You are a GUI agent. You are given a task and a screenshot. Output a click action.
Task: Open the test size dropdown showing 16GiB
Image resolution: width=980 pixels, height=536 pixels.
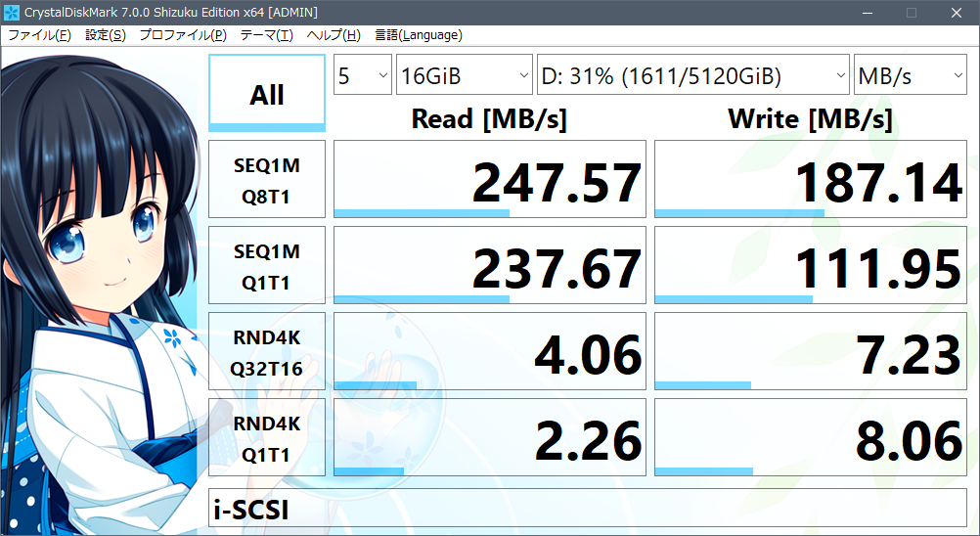(x=465, y=75)
